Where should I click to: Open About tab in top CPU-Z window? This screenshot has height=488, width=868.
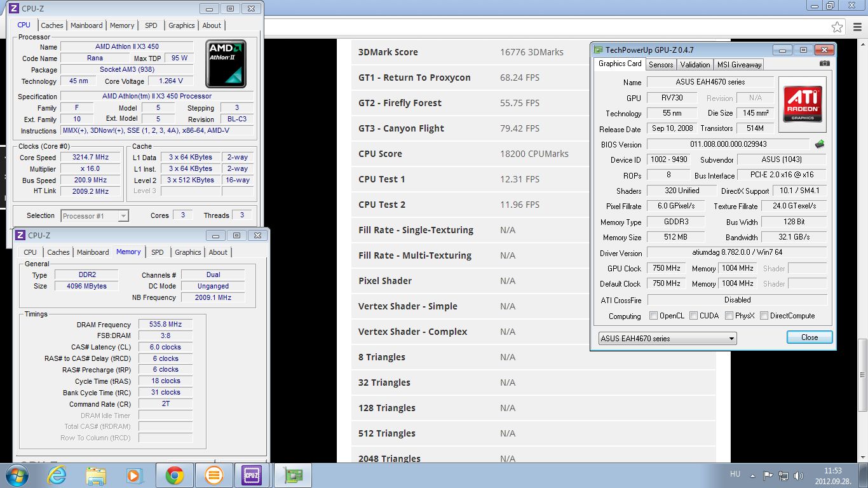[x=212, y=25]
